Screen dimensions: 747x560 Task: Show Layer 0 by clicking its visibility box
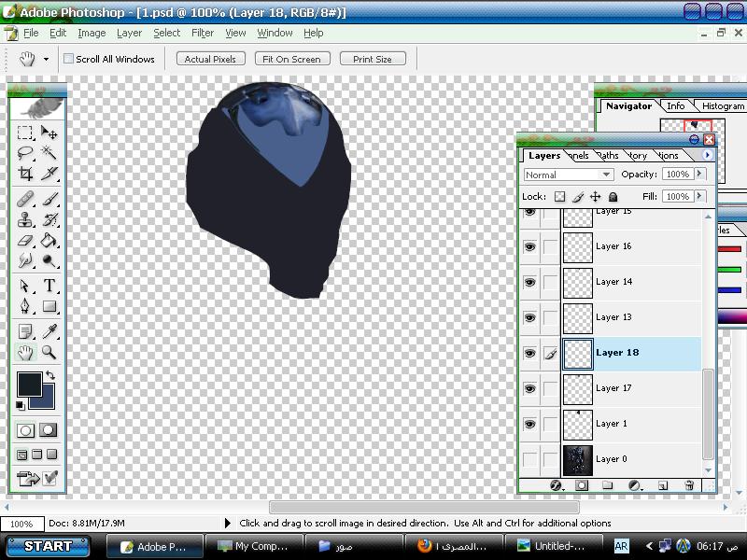tap(529, 459)
